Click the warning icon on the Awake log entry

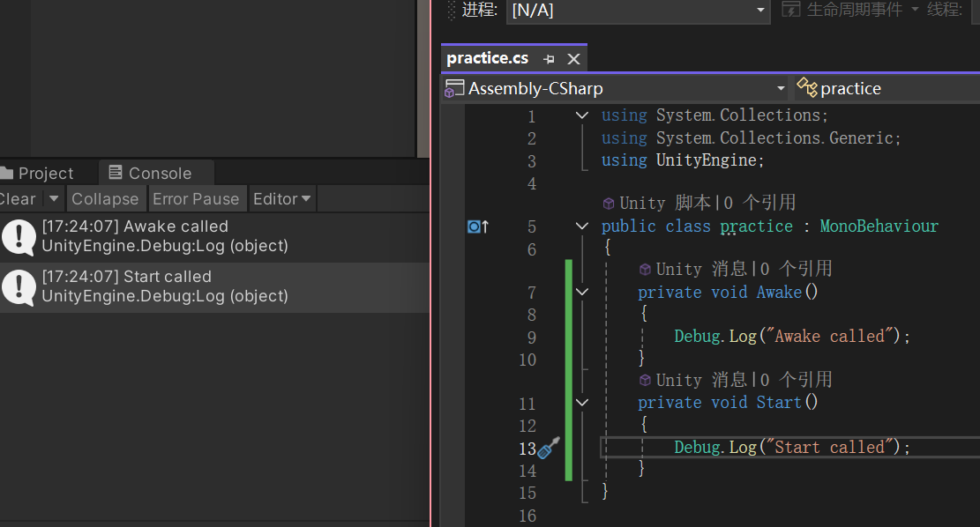click(x=19, y=236)
